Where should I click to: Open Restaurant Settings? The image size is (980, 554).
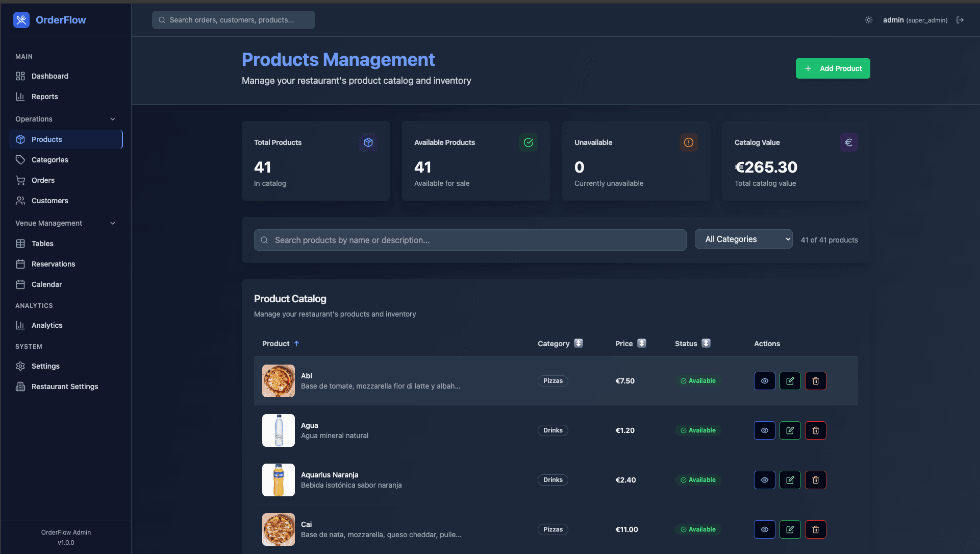[x=64, y=387]
